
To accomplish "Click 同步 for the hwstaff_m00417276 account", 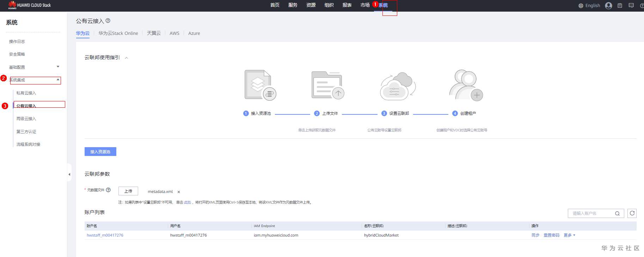I will [x=535, y=235].
